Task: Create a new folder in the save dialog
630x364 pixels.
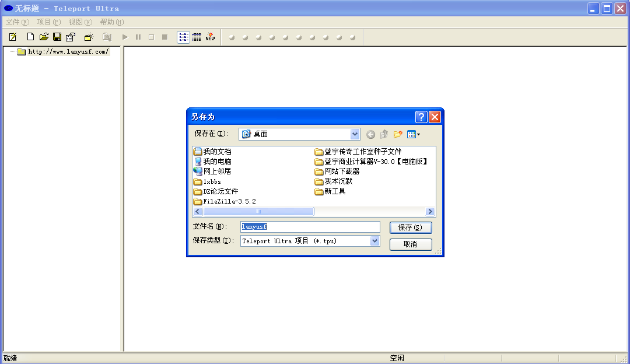Action: pos(398,134)
